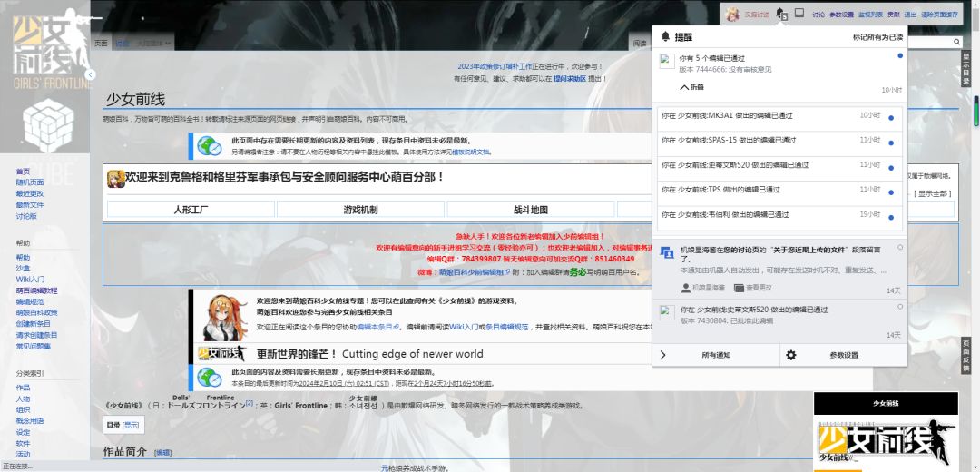980x472 pixels.
Task: Open 参数设置 in the top user bar
Action: [842, 15]
